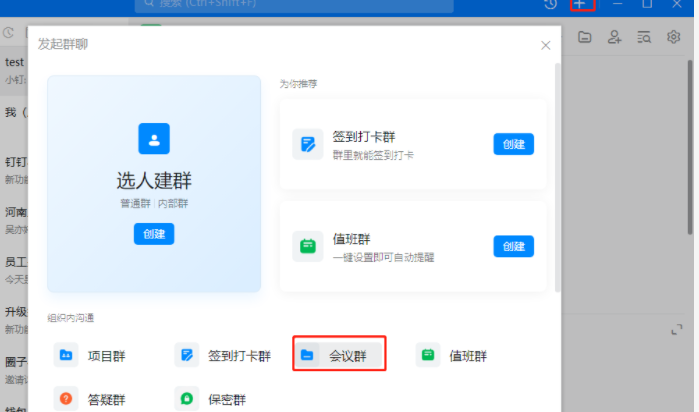Click the search chat records icon
Viewport: 699px width, 412px height.
tap(644, 37)
